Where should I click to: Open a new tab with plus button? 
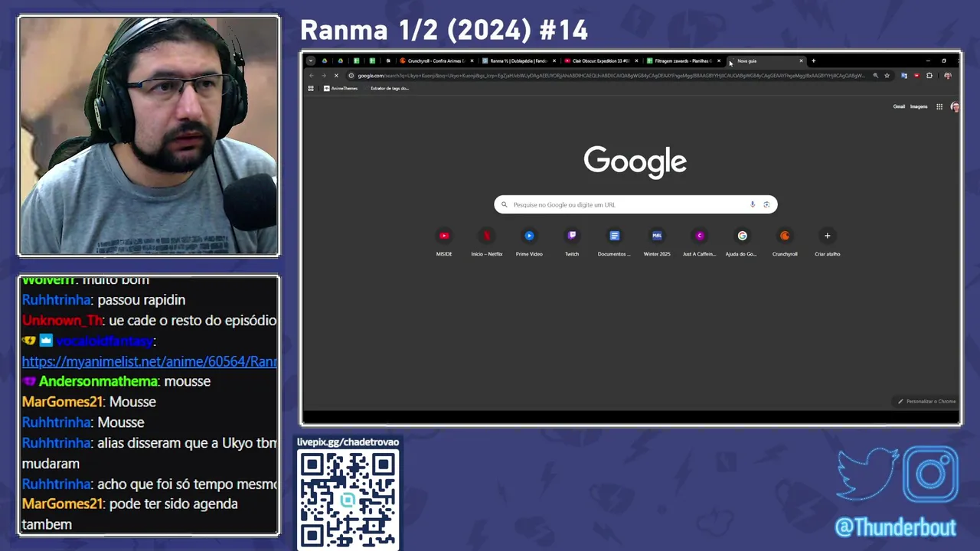(x=813, y=60)
